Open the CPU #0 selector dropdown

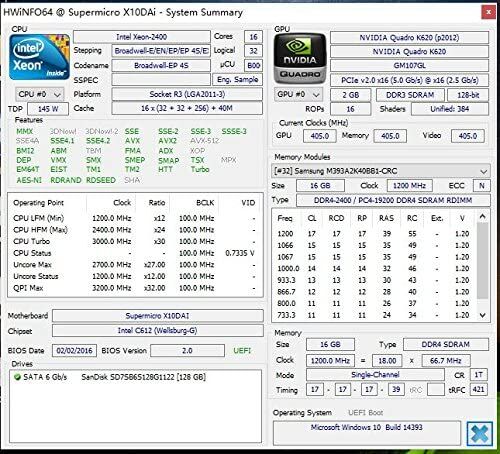click(x=40, y=94)
